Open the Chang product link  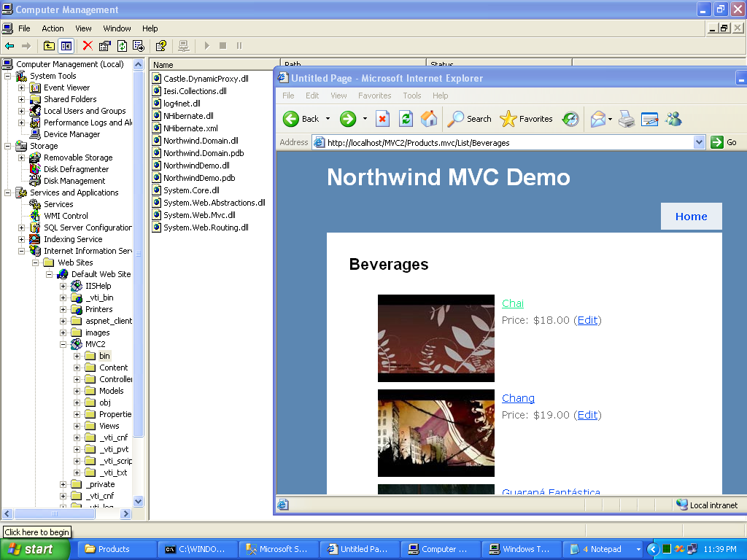[518, 398]
